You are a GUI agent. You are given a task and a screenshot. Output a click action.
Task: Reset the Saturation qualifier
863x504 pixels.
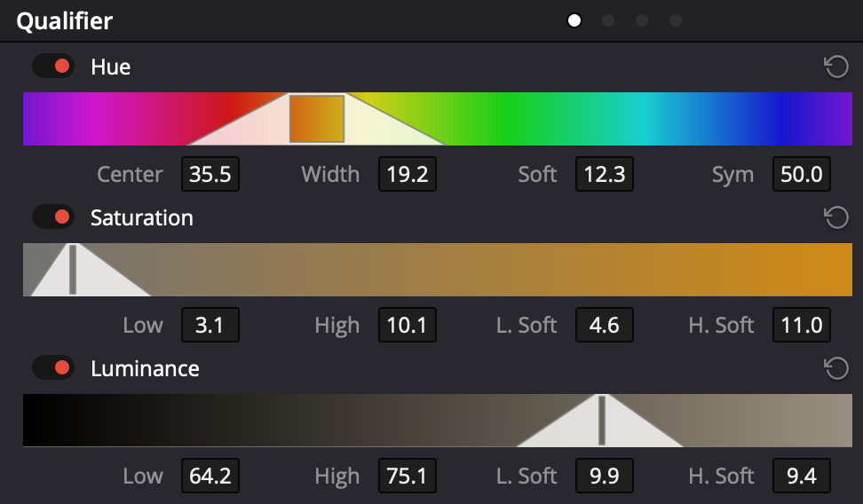coord(836,218)
